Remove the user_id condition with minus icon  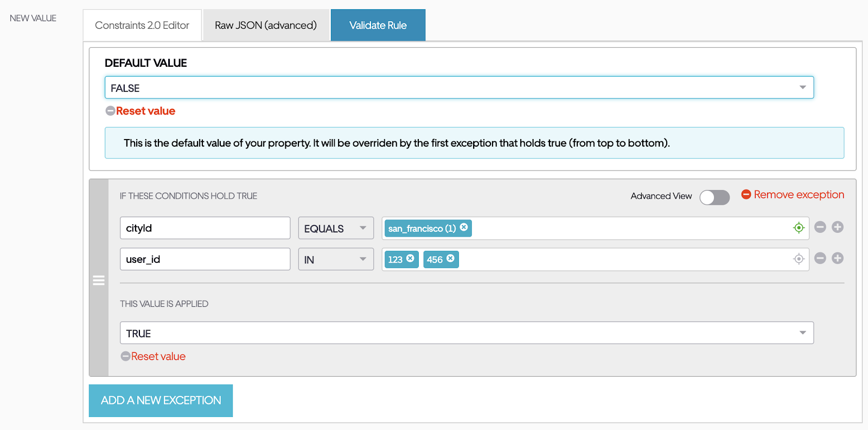click(820, 258)
